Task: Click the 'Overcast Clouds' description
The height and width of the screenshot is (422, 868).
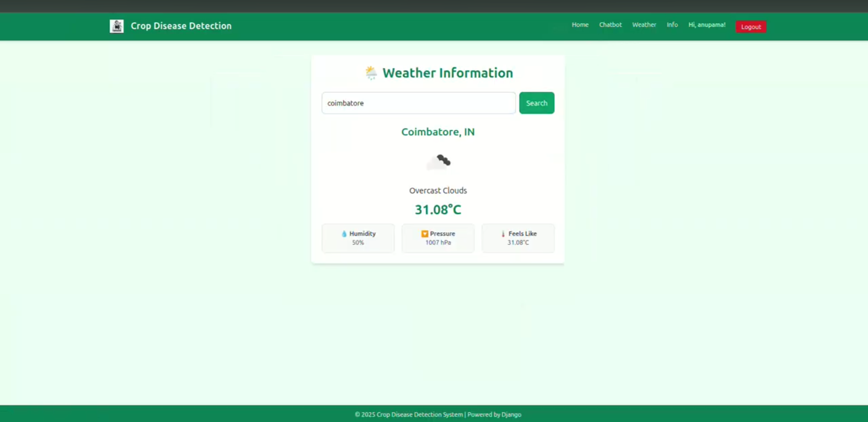Action: click(x=438, y=191)
